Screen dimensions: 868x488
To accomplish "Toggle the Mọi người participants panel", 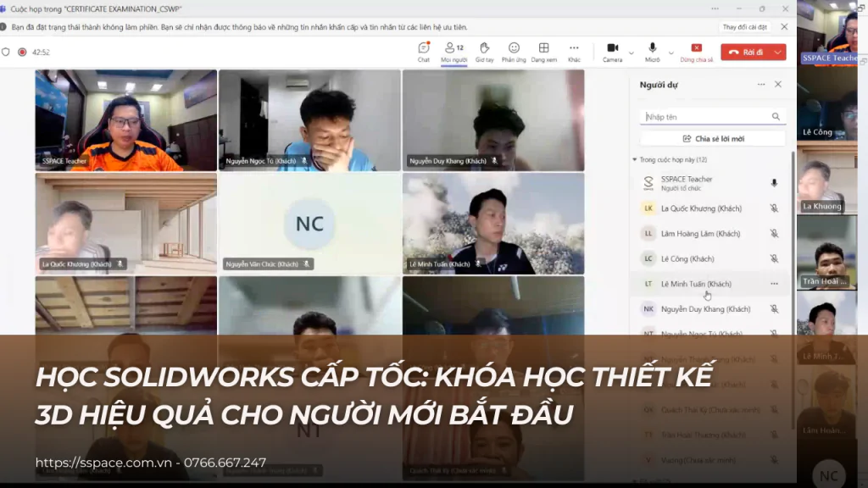I will [x=454, y=52].
